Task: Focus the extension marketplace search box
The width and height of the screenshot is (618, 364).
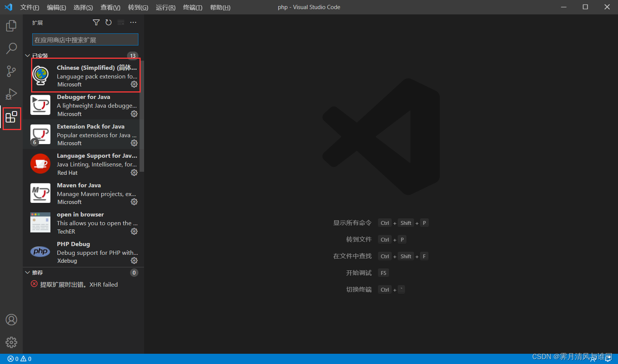Action: tap(85, 39)
